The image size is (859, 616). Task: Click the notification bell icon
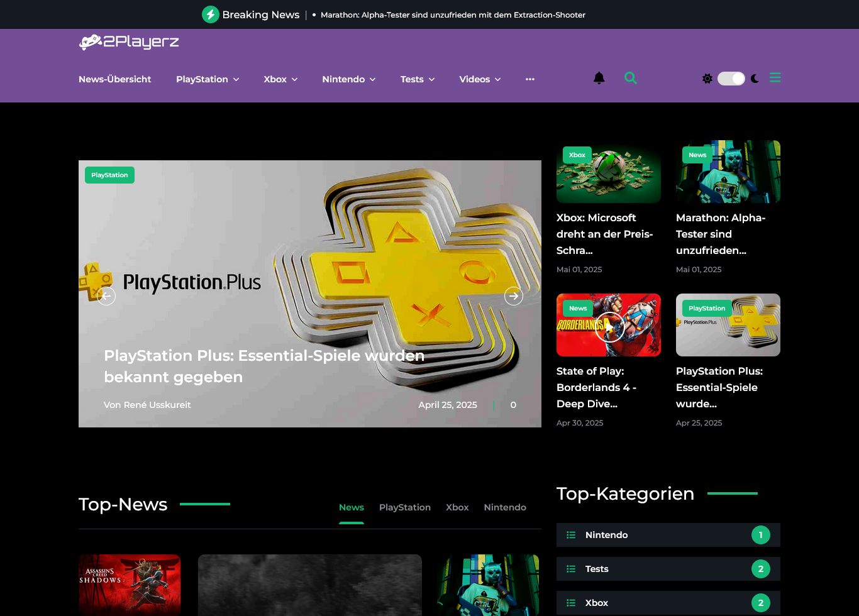599,78
